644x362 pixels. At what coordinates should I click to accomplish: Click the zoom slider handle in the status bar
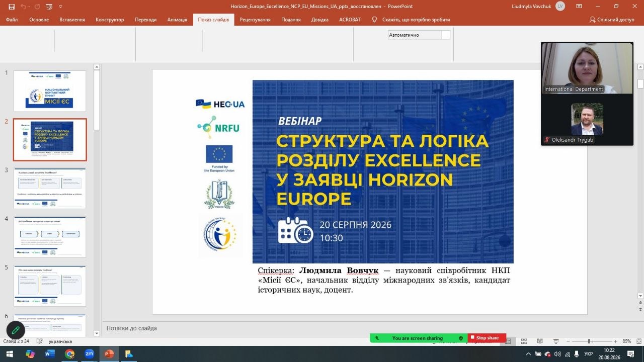tap(589, 341)
